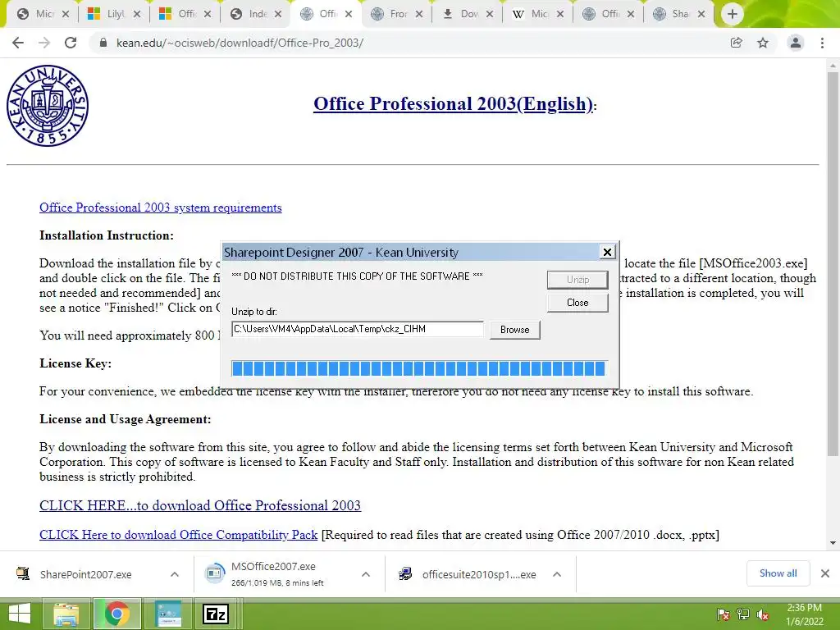The image size is (840, 630).
Task: Click the muted volume tray icon
Action: [x=763, y=614]
